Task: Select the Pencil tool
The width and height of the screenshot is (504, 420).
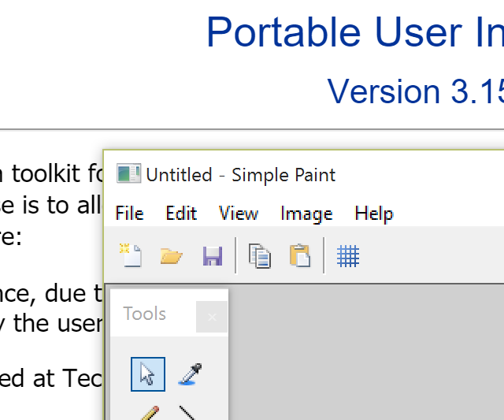Action: coord(150,413)
